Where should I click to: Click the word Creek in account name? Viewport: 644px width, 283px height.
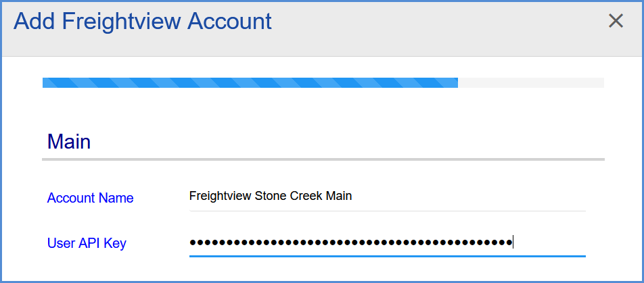pos(306,196)
